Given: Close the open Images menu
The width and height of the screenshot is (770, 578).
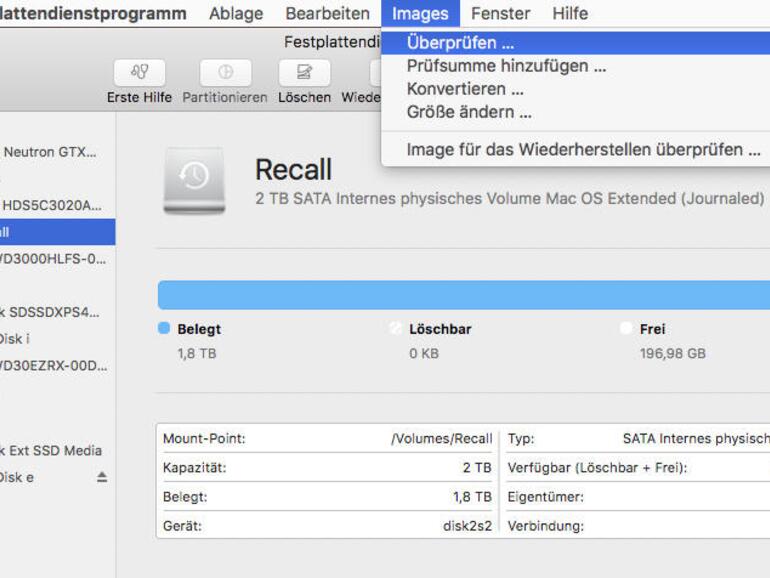Looking at the screenshot, I should click(420, 13).
